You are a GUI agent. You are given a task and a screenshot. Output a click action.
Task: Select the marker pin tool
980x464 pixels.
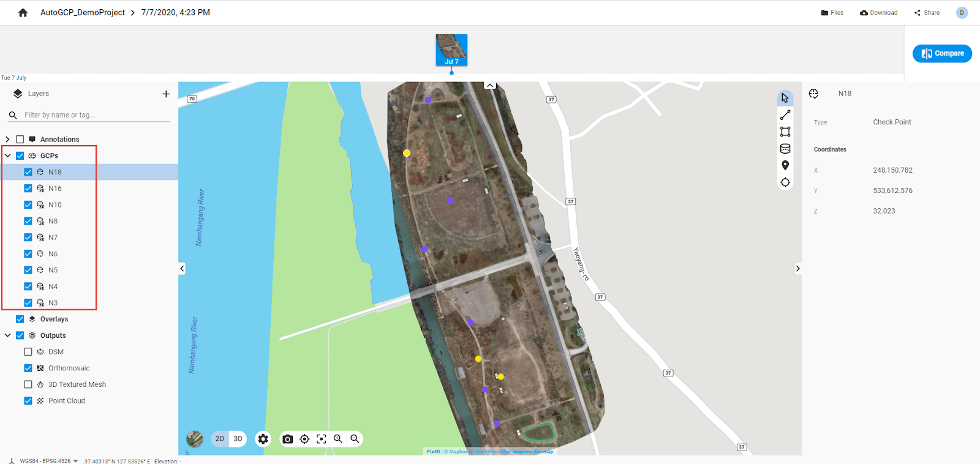(785, 165)
